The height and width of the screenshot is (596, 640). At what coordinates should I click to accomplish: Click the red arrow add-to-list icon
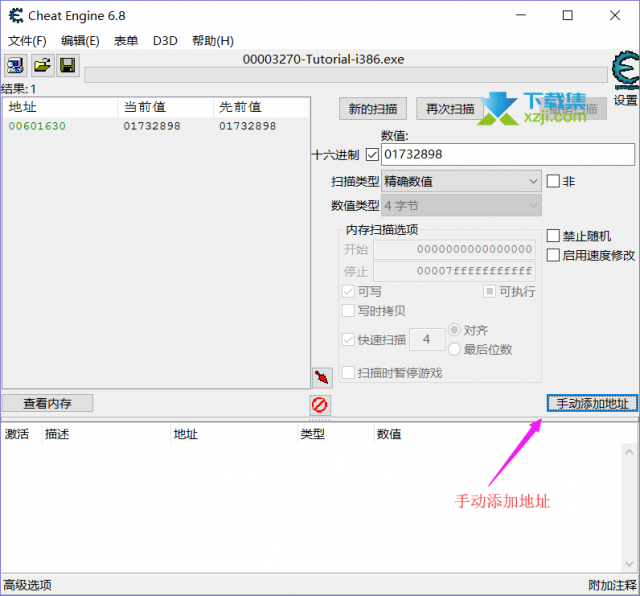[x=322, y=378]
